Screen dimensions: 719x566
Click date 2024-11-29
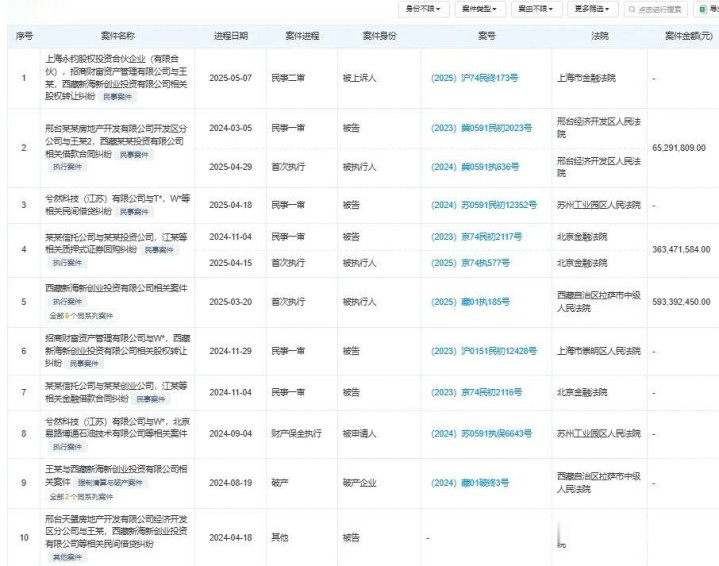click(231, 351)
